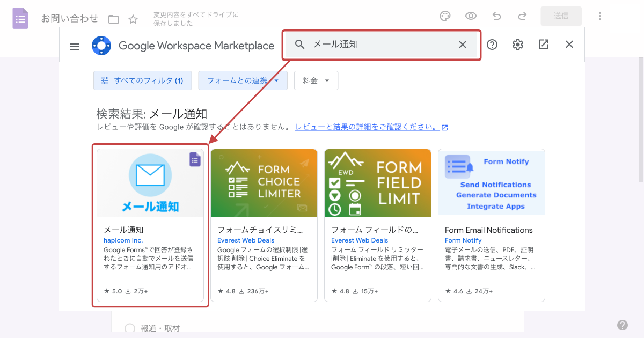
Task: Open the Form Field Limit thumbnail
Action: (378, 183)
